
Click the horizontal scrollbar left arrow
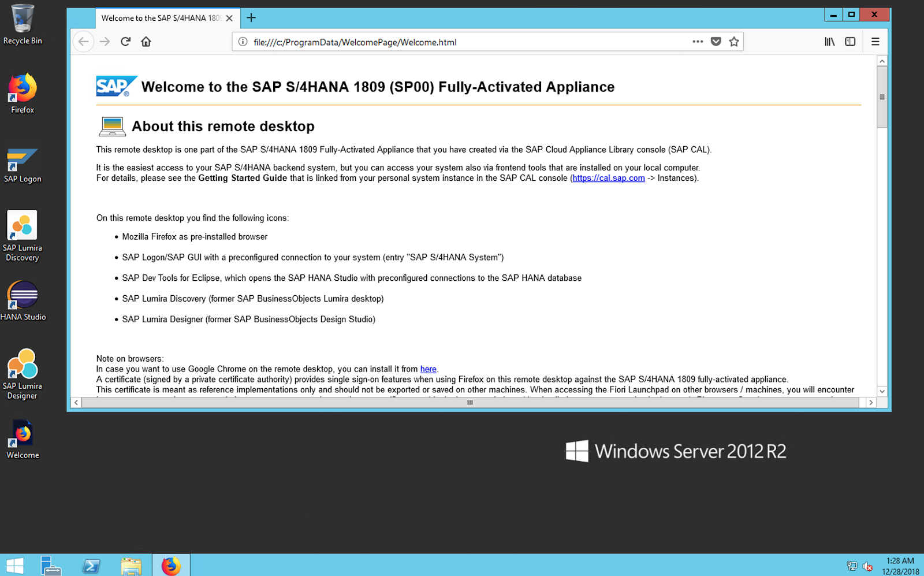76,403
